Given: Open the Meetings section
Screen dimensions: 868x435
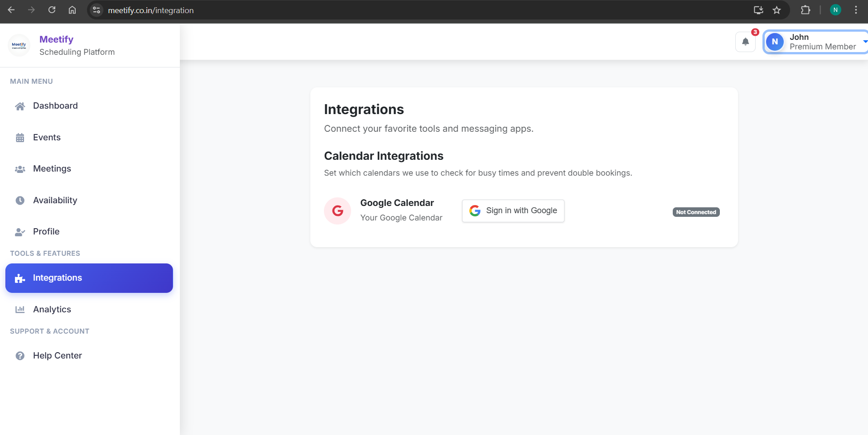Looking at the screenshot, I should 52,168.
